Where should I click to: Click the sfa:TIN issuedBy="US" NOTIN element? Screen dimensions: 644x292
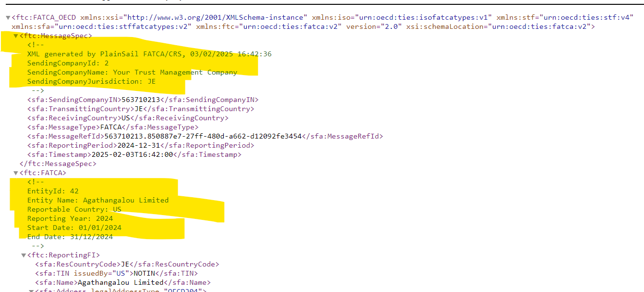(116, 273)
